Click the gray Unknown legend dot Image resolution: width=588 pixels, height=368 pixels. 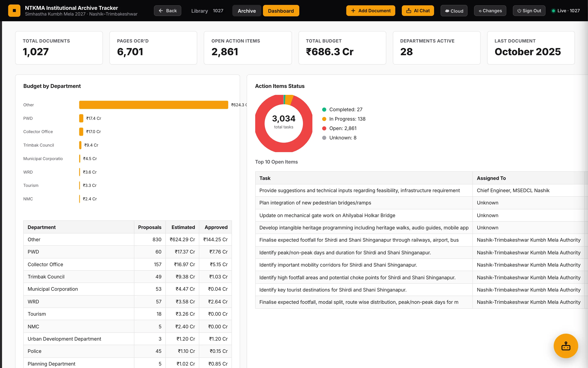click(324, 138)
